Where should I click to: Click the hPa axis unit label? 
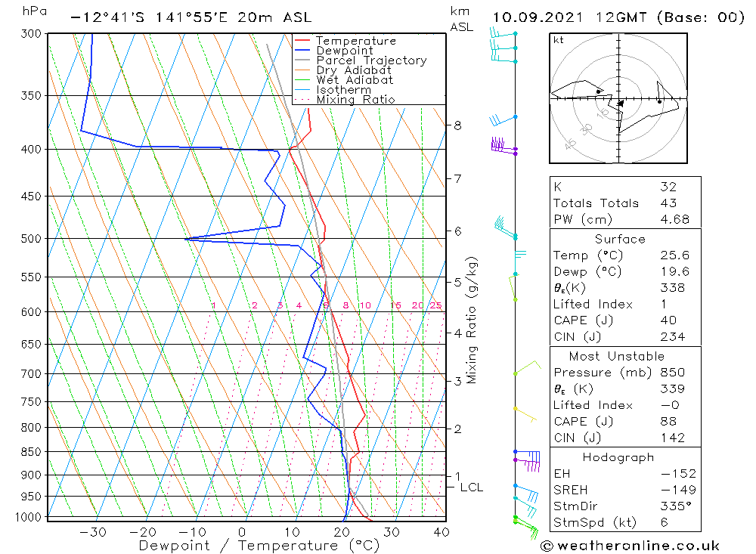(34, 11)
